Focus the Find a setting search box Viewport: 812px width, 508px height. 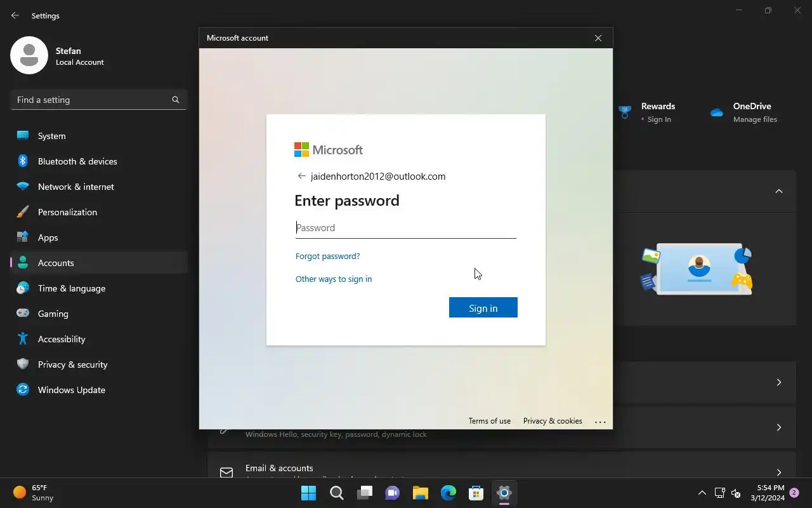[99, 100]
